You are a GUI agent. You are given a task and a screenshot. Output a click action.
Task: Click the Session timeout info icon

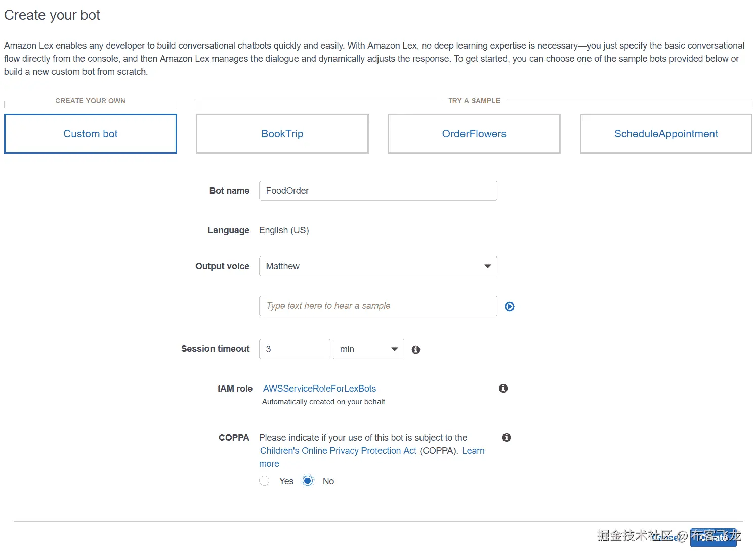pyautogui.click(x=416, y=350)
